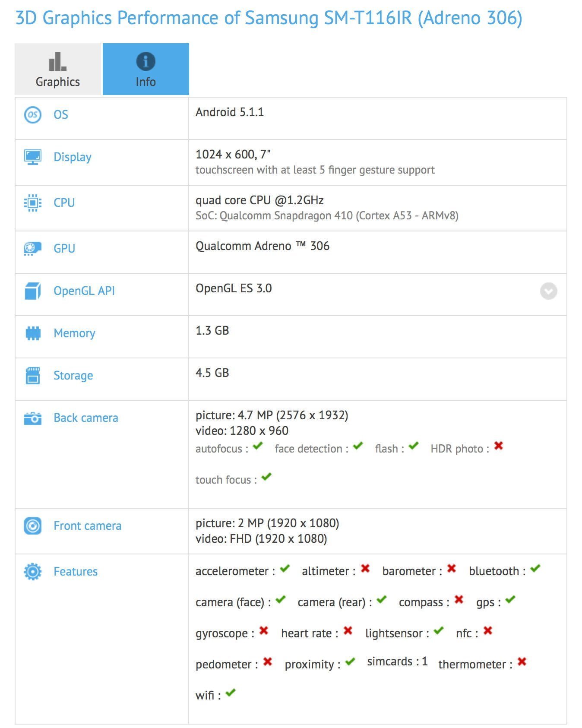Click the Storage label
The height and width of the screenshot is (728, 582).
(73, 376)
